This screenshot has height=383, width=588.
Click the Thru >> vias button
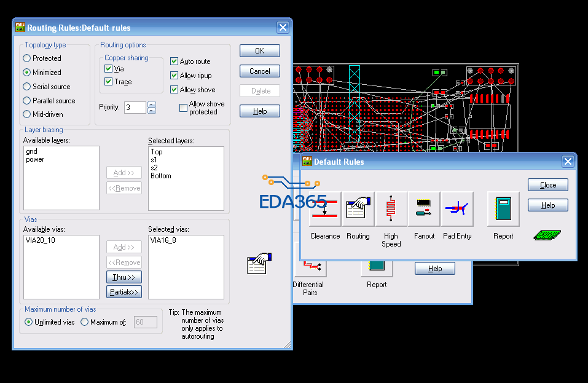coord(124,277)
